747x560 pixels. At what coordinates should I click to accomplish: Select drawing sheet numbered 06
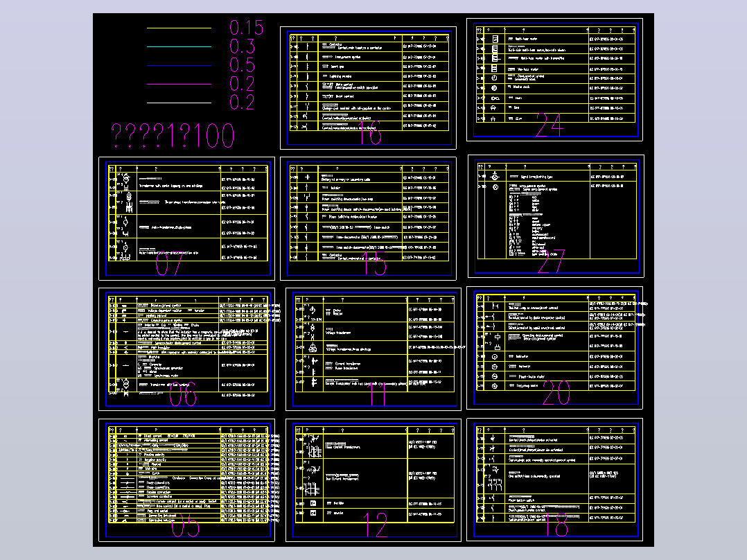pos(187,349)
